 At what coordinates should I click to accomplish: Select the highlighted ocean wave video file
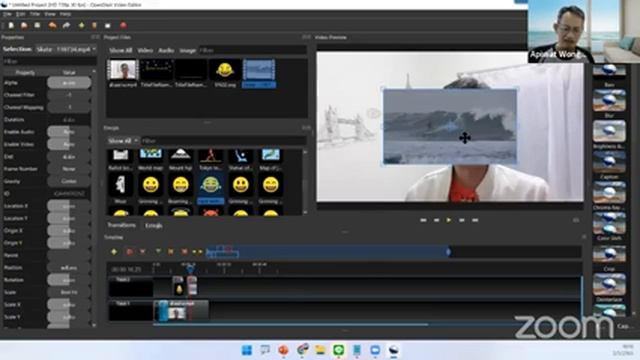pyautogui.click(x=259, y=73)
